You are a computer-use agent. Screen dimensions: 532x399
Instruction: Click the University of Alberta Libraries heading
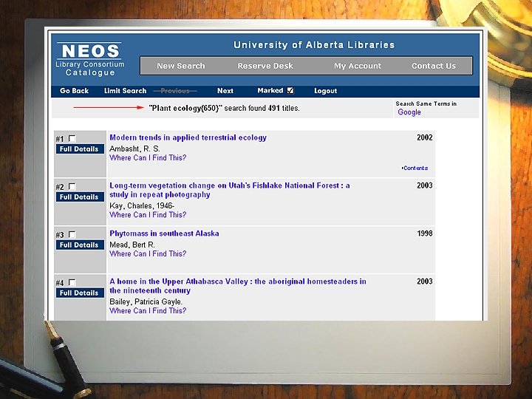pos(314,45)
